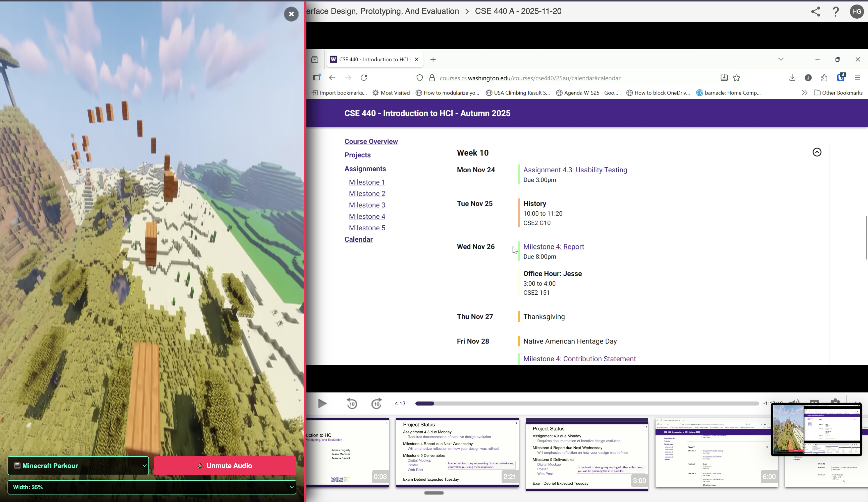This screenshot has width=868, height=502.
Task: Open the Minecraft Parkour video dropdown
Action: tap(78, 466)
